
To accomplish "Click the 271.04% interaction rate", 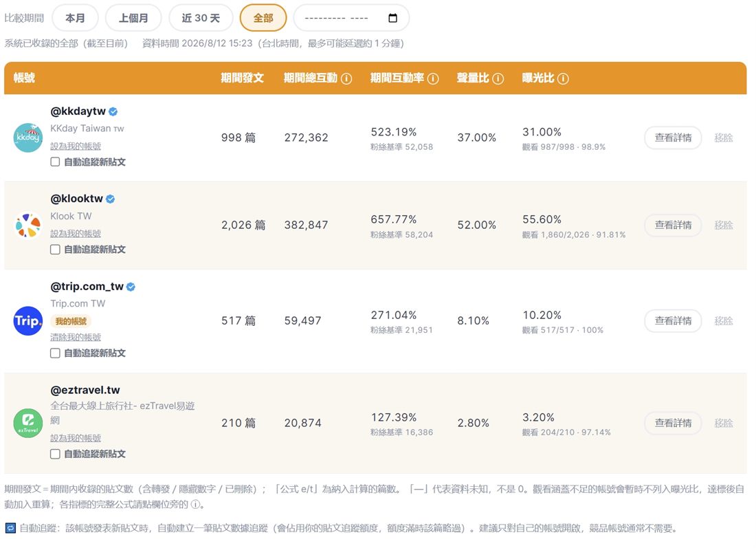I will [393, 315].
